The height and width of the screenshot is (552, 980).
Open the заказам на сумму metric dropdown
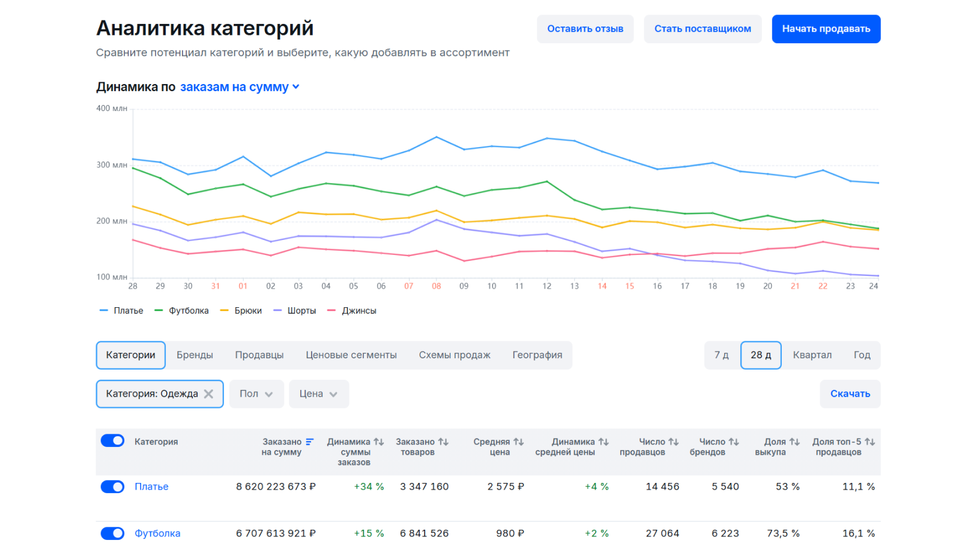(240, 87)
